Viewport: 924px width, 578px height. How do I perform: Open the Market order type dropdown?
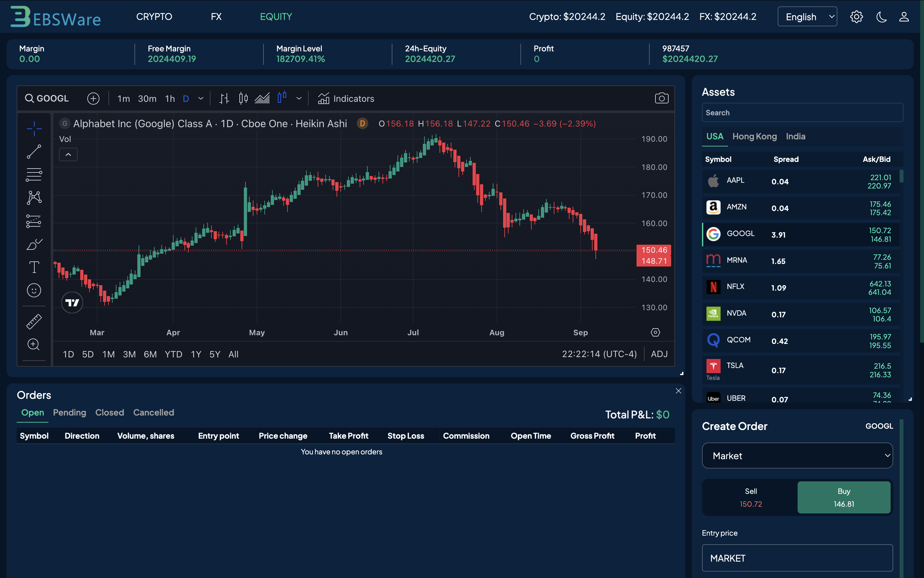tap(797, 456)
